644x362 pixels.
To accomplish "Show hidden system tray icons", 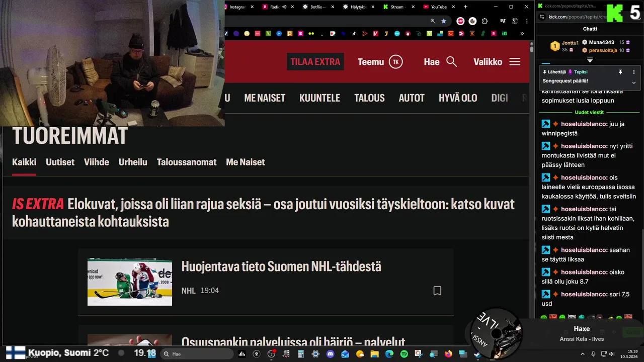I will click(x=582, y=354).
